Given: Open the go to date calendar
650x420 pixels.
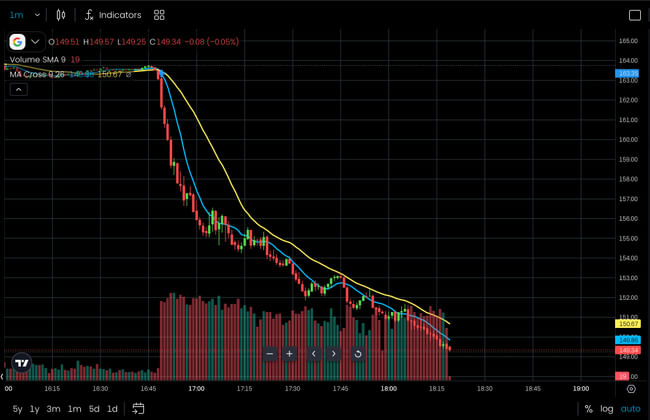Looking at the screenshot, I should tap(138, 409).
